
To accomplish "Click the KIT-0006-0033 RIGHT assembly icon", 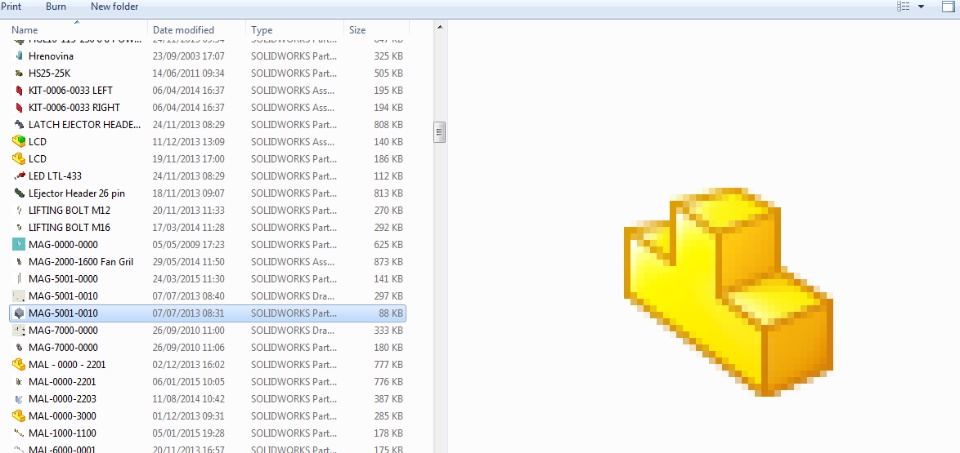I will pos(18,107).
